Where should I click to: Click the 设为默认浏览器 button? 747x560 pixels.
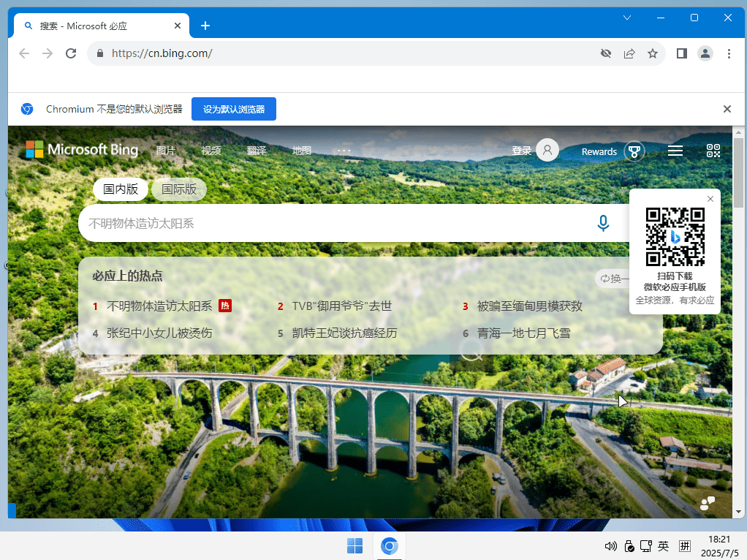[x=233, y=108]
